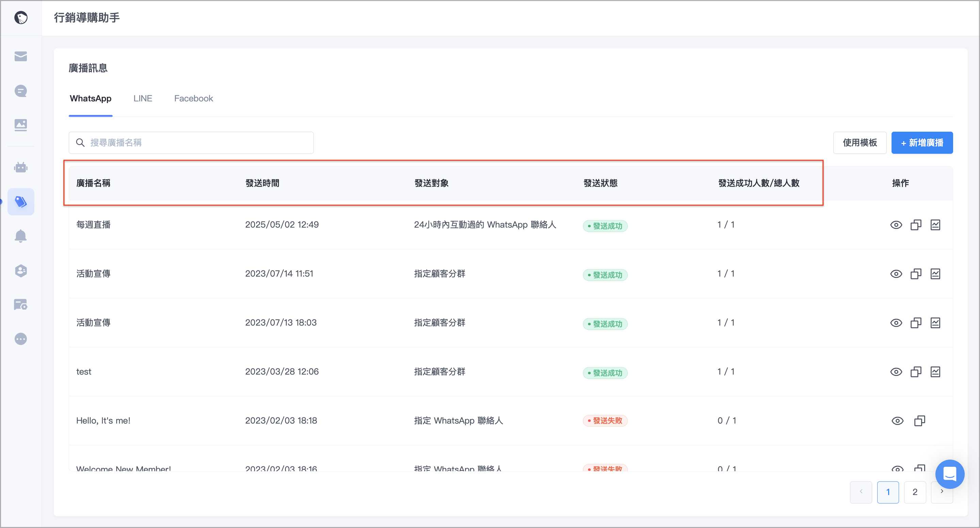This screenshot has width=980, height=528.
Task: Open the image gallery sidebar icon
Action: (21, 125)
